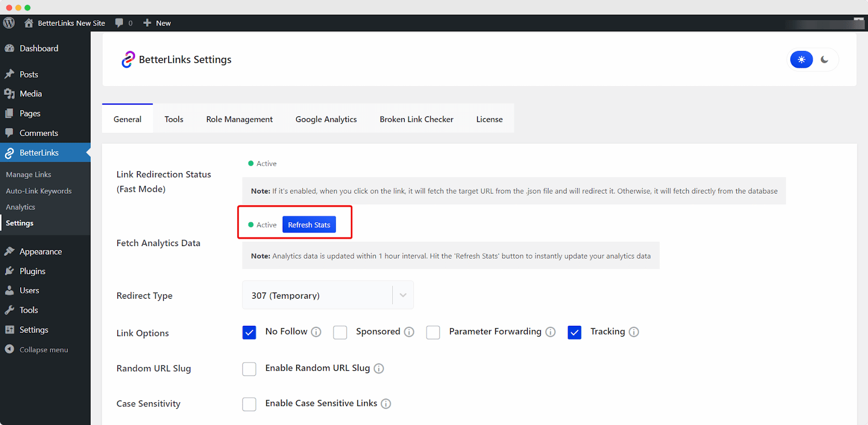Click the BetterLinks chain icon in sidebar
This screenshot has height=425, width=868.
9,153
